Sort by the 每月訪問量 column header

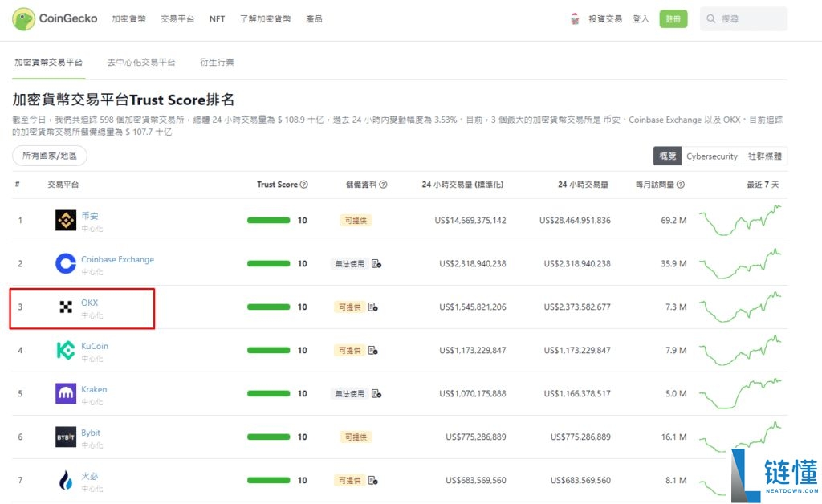coord(655,185)
